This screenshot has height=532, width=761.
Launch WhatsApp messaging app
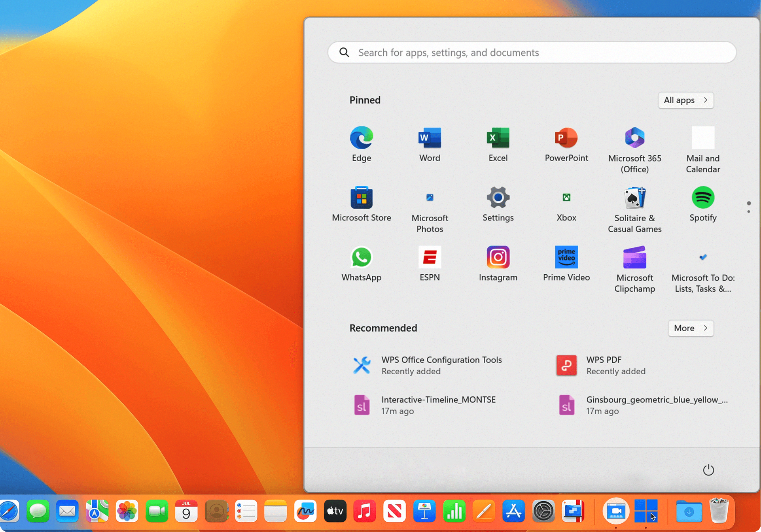tap(362, 263)
